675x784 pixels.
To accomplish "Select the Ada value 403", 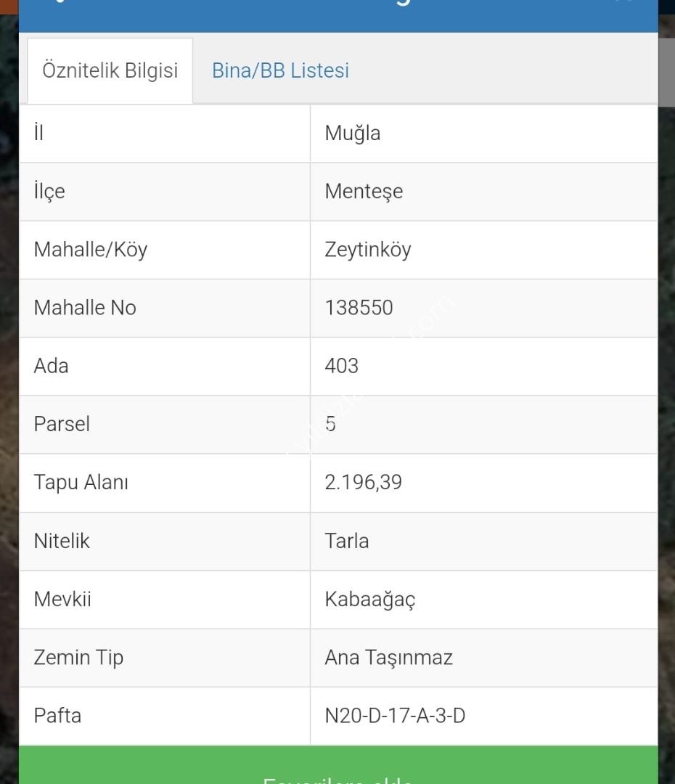I will coord(342,366).
